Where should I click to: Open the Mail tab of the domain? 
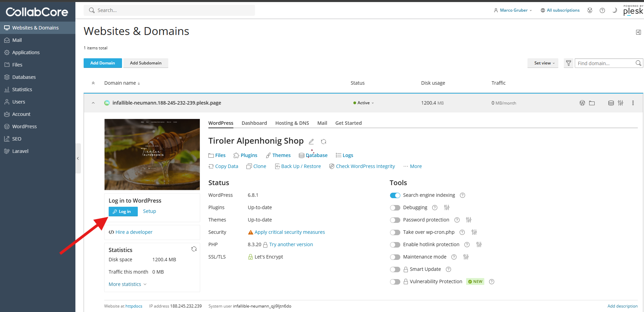tap(322, 123)
